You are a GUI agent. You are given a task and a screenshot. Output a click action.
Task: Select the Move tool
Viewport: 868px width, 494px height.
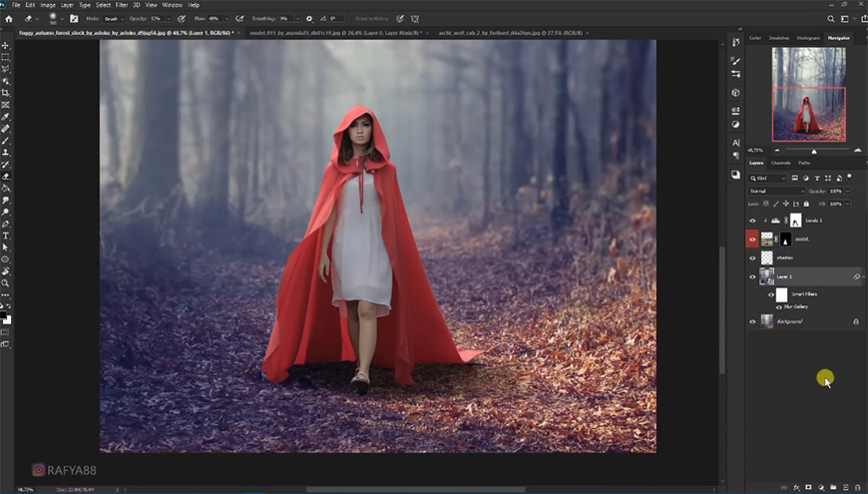(6, 46)
